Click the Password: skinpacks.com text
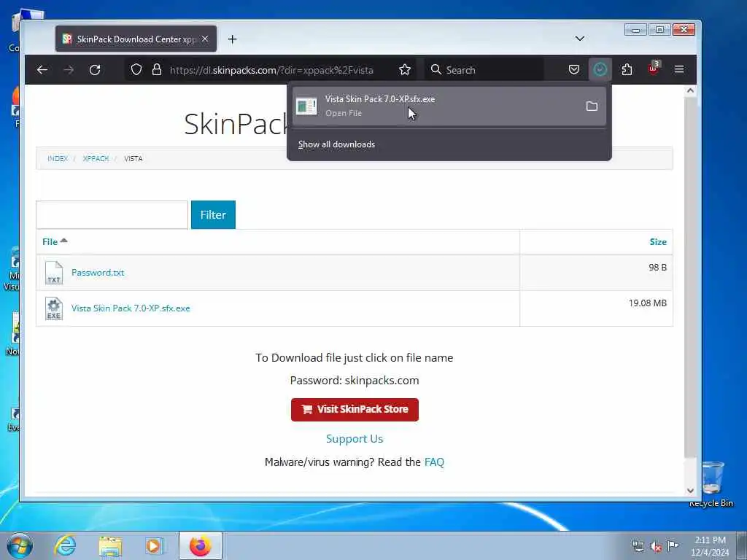 point(355,381)
